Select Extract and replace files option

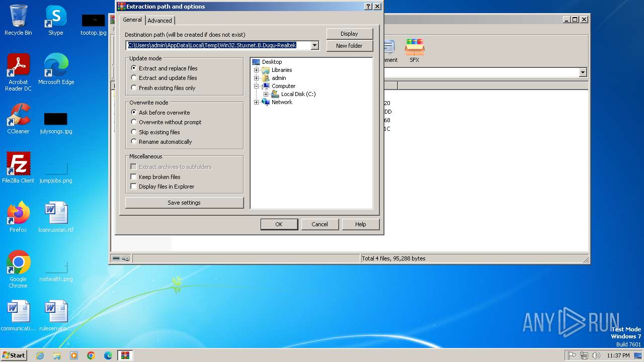point(164,68)
